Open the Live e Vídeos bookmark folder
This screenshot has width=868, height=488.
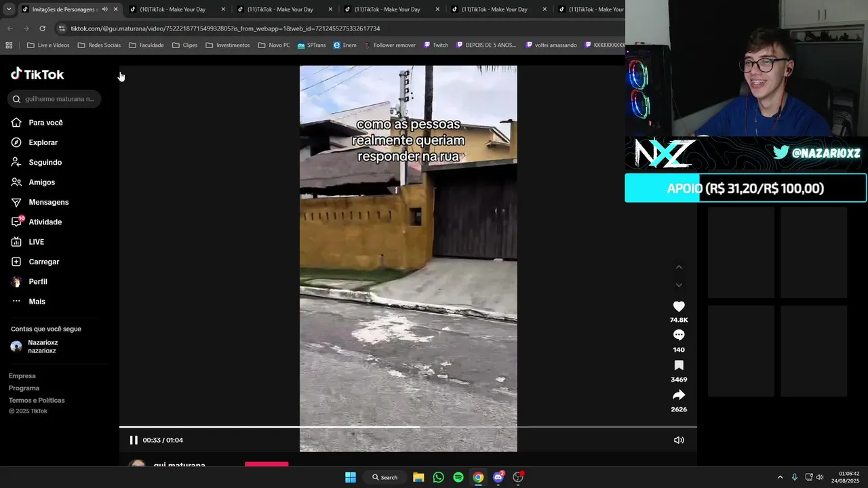coord(48,45)
